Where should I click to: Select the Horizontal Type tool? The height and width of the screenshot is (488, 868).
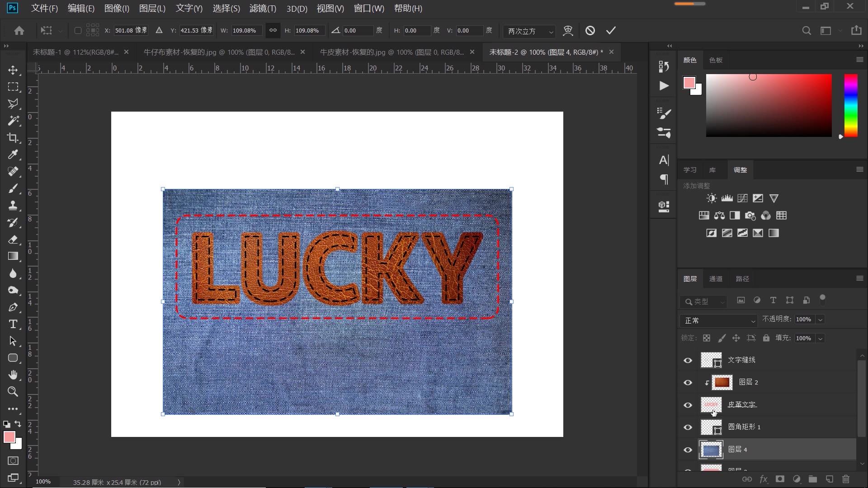click(13, 324)
